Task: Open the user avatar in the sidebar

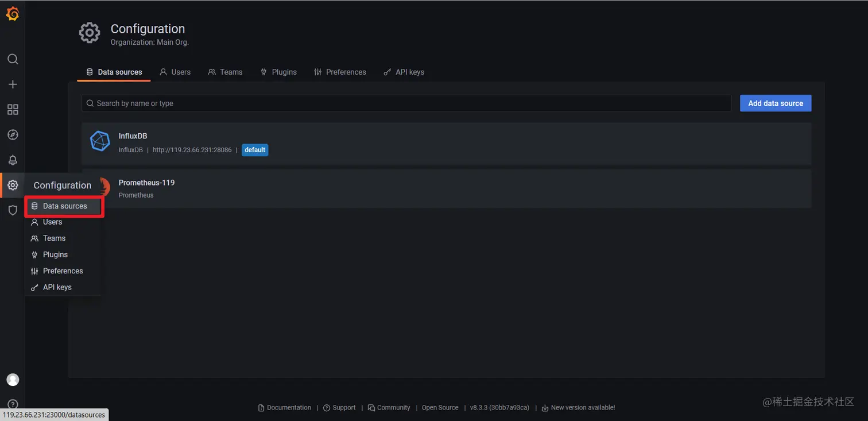Action: tap(13, 380)
